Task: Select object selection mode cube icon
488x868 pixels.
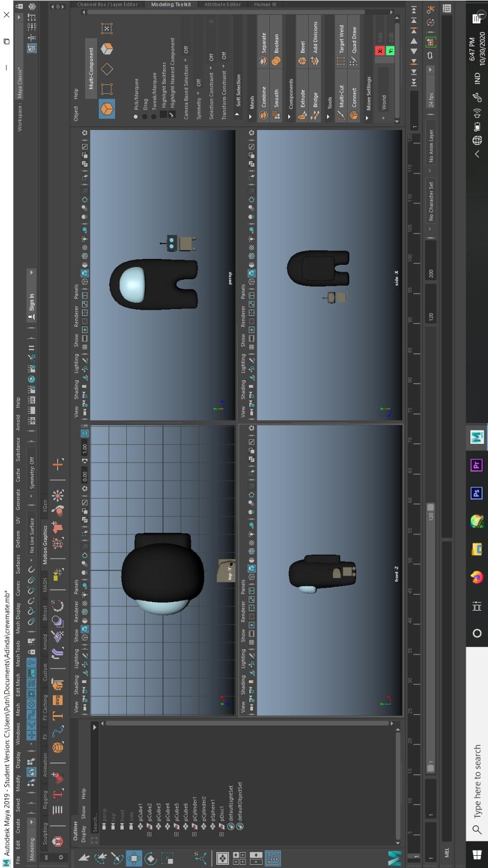Action: click(x=107, y=109)
